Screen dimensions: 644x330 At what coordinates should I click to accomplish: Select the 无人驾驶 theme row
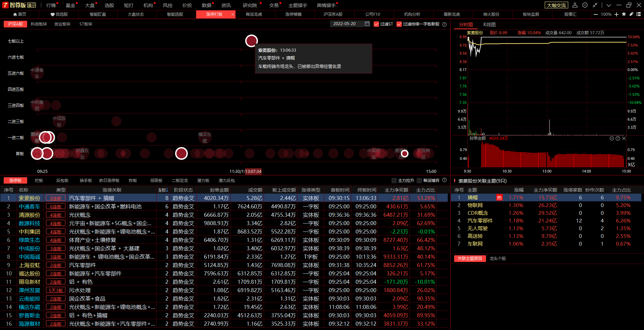click(546, 228)
